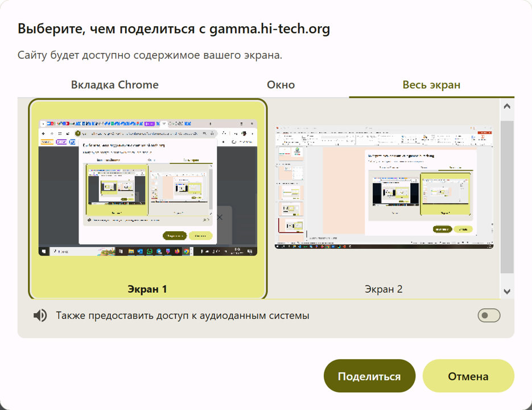The width and height of the screenshot is (532, 410).
Task: Click the Экран 2 caption label
Action: click(x=383, y=289)
